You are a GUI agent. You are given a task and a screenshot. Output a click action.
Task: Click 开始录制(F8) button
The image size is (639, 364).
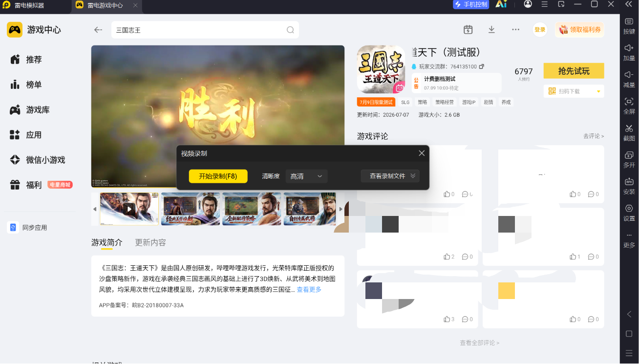coord(218,176)
